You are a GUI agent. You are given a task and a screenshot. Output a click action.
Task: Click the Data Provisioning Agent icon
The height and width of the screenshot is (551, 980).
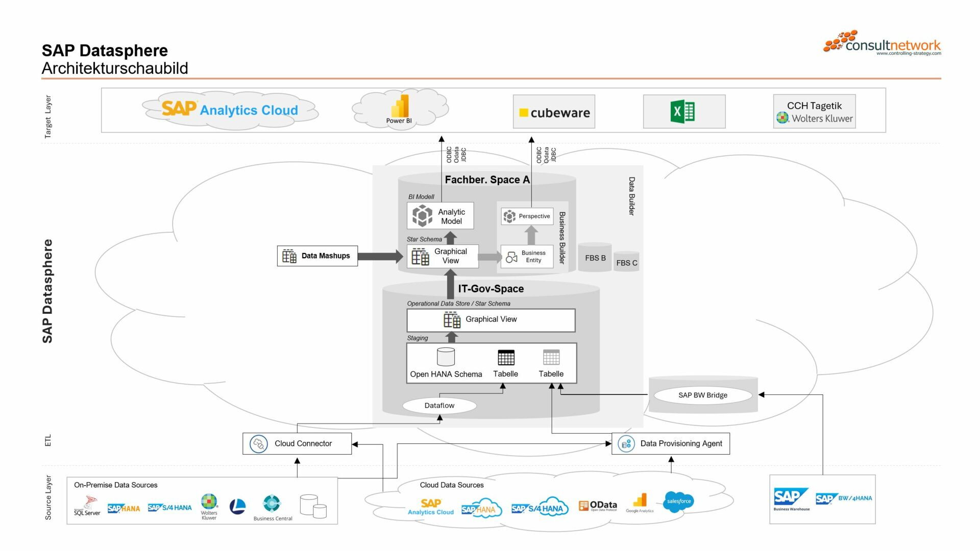626,443
